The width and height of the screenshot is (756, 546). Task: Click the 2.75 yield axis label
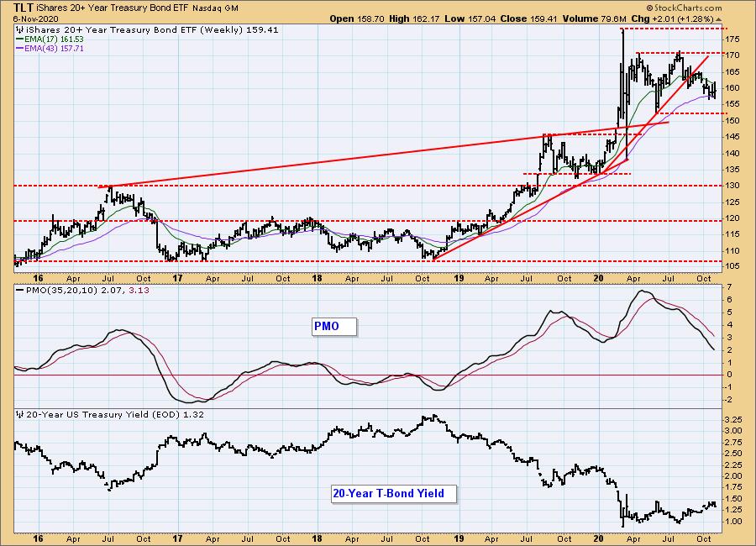(x=734, y=443)
